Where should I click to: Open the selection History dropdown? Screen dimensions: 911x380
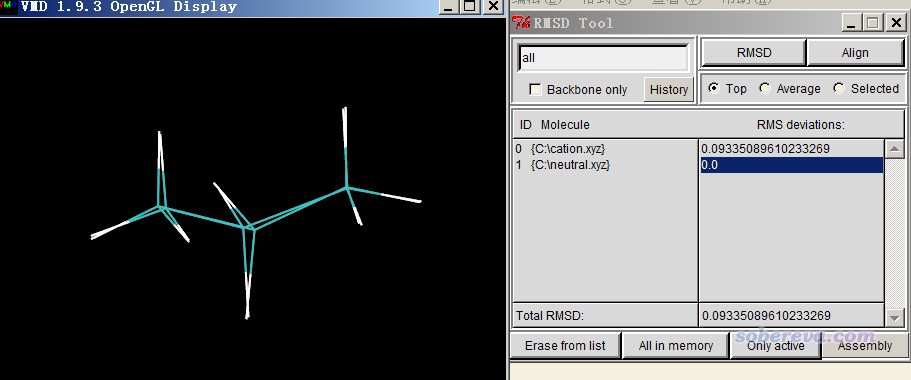click(x=669, y=89)
